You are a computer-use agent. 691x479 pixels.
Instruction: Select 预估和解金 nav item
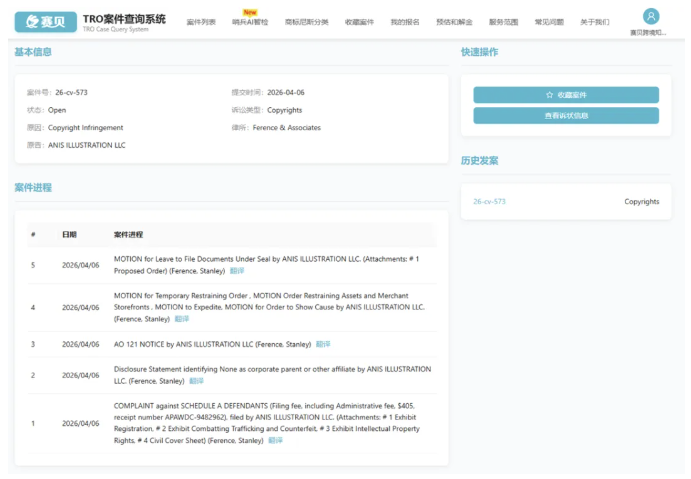[454, 21]
